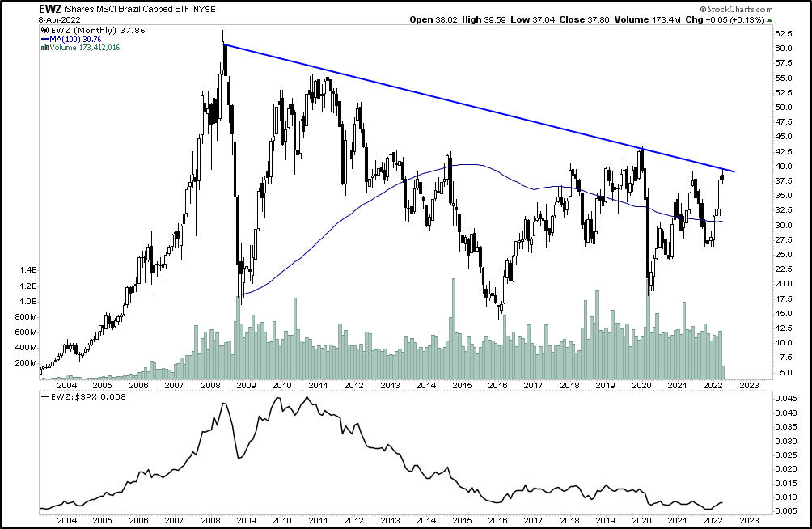
Task: Click the EWZ ticker symbol in the title
Action: tap(49, 9)
